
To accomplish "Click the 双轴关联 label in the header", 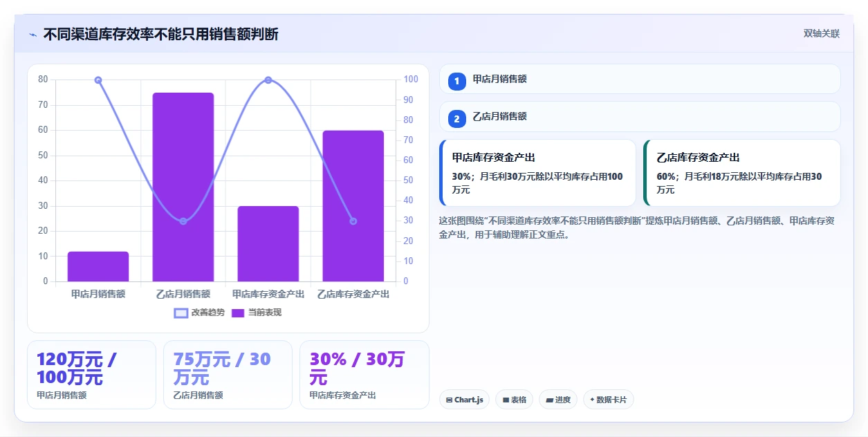I will point(822,34).
